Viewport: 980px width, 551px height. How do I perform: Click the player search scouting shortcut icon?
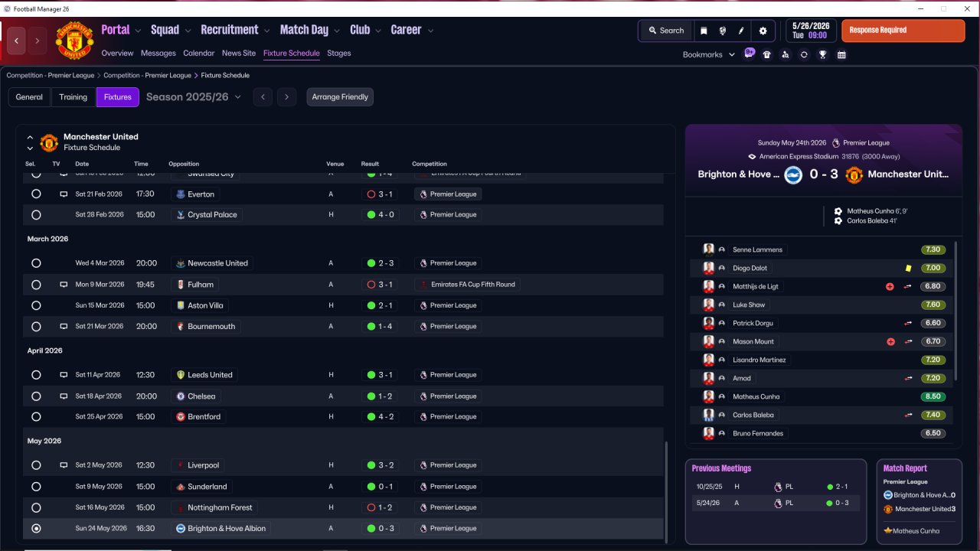click(x=786, y=54)
